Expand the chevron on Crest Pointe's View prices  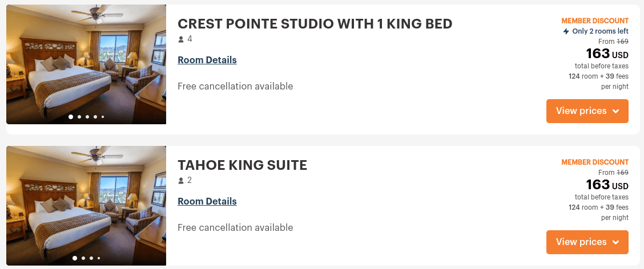(x=615, y=111)
